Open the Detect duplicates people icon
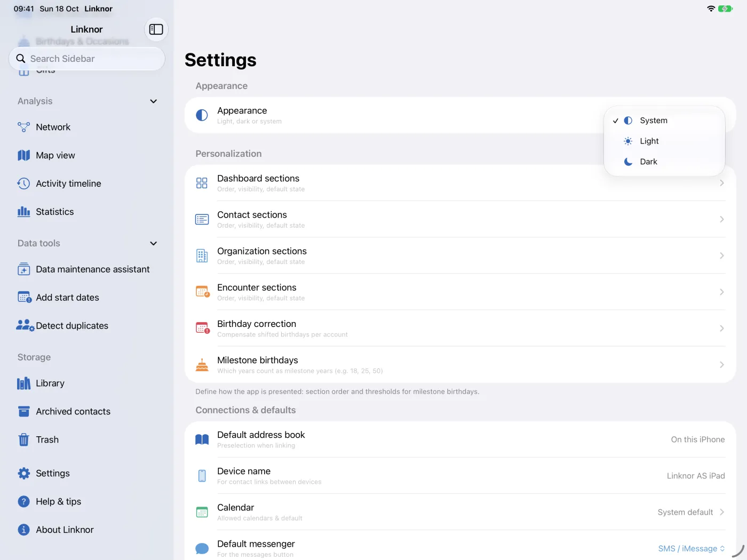 pyautogui.click(x=25, y=325)
